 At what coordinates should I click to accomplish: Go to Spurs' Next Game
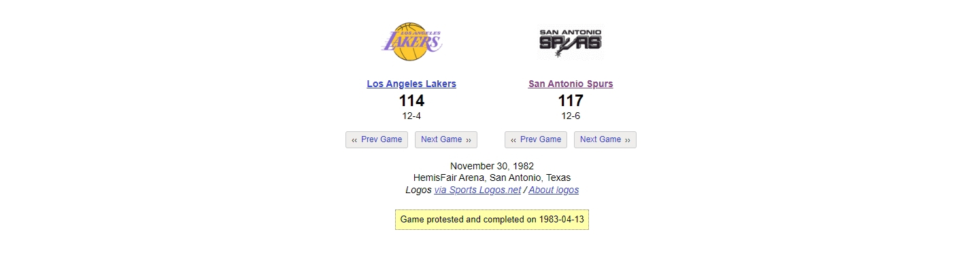click(x=605, y=139)
